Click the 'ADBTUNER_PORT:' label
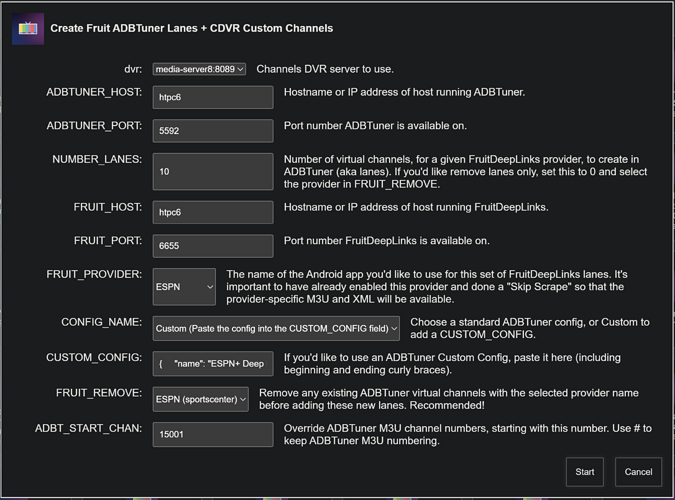Viewport: 675px width, 500px height. click(x=94, y=126)
